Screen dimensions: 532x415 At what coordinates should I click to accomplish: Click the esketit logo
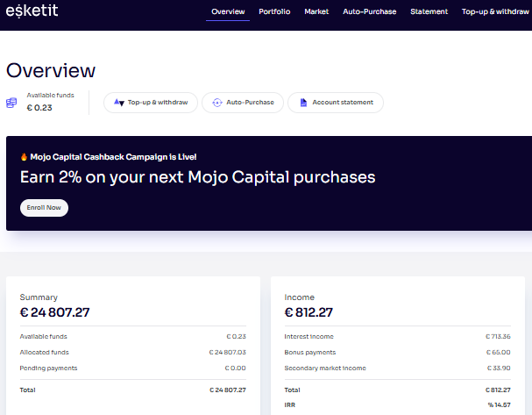click(32, 11)
